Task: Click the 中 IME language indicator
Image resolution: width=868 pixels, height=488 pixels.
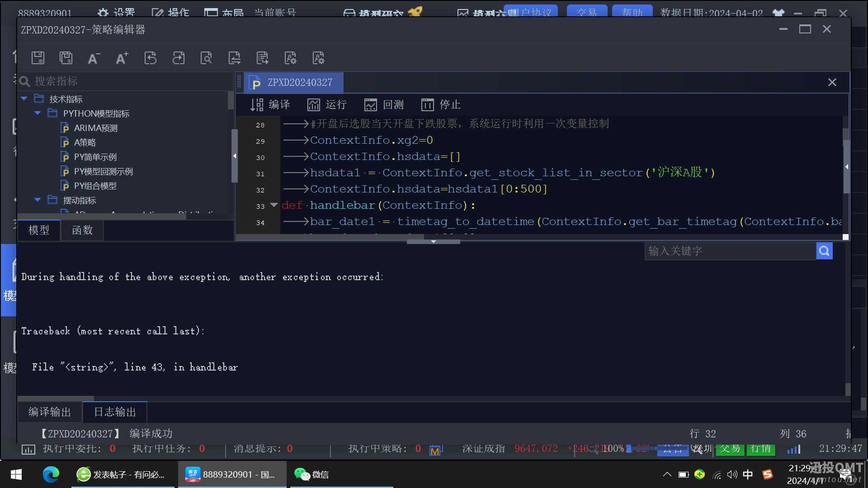Action: pos(748,474)
